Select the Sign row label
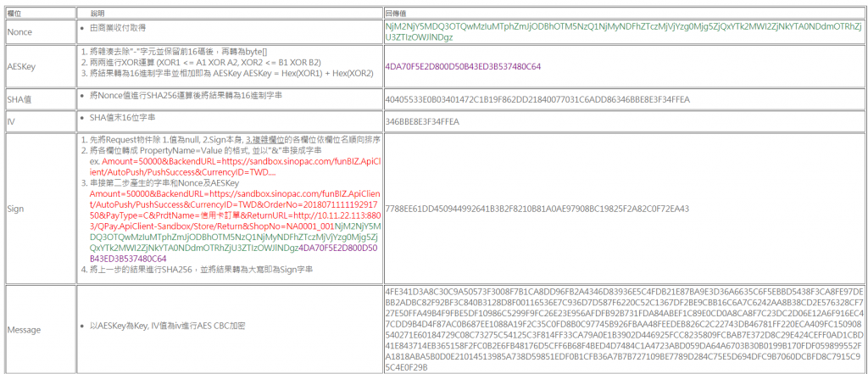The image size is (868, 374). point(16,208)
